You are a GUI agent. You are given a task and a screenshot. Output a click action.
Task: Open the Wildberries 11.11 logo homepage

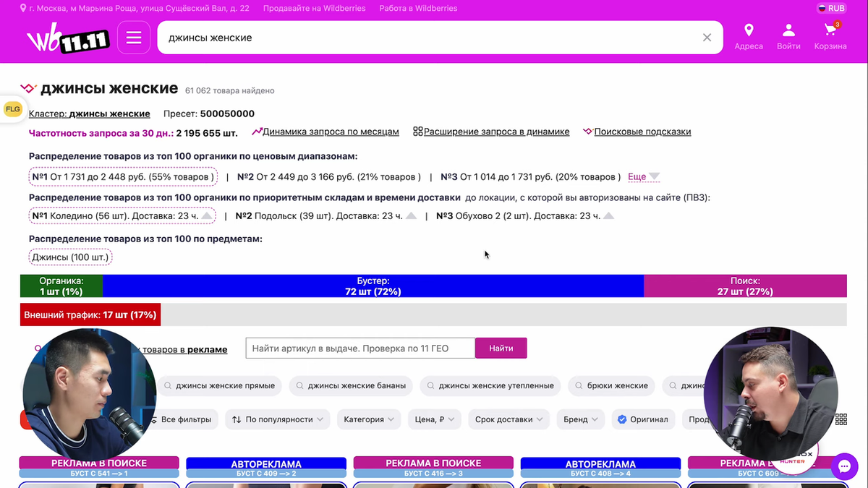click(x=68, y=38)
